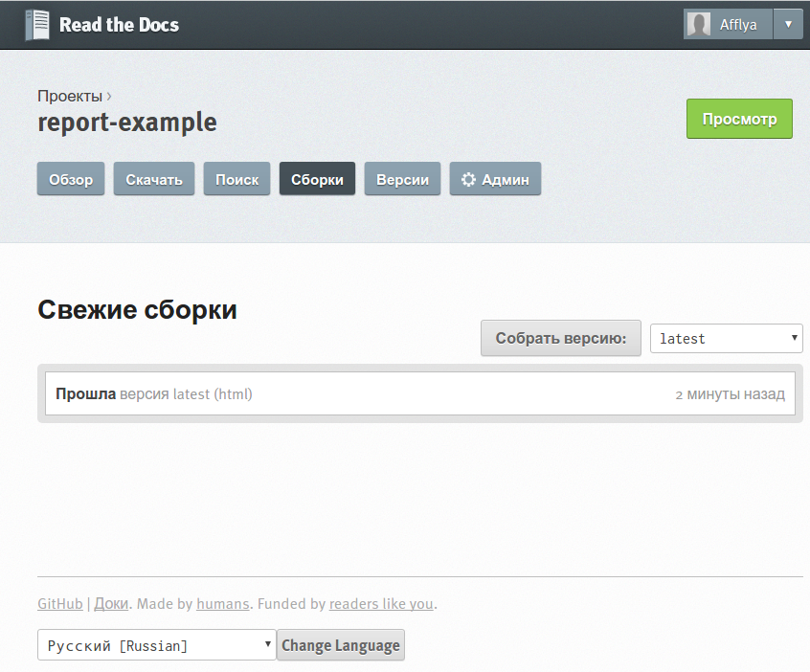Viewport: 810px width, 672px height.
Task: Click the readers like you link
Action: [381, 603]
